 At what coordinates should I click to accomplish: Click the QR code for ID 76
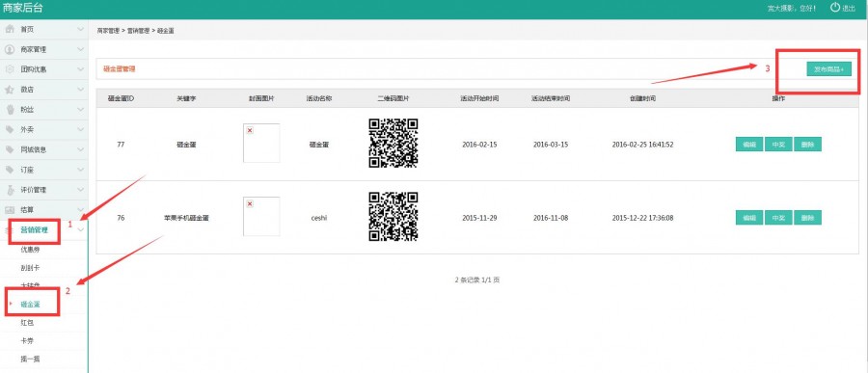pos(393,217)
